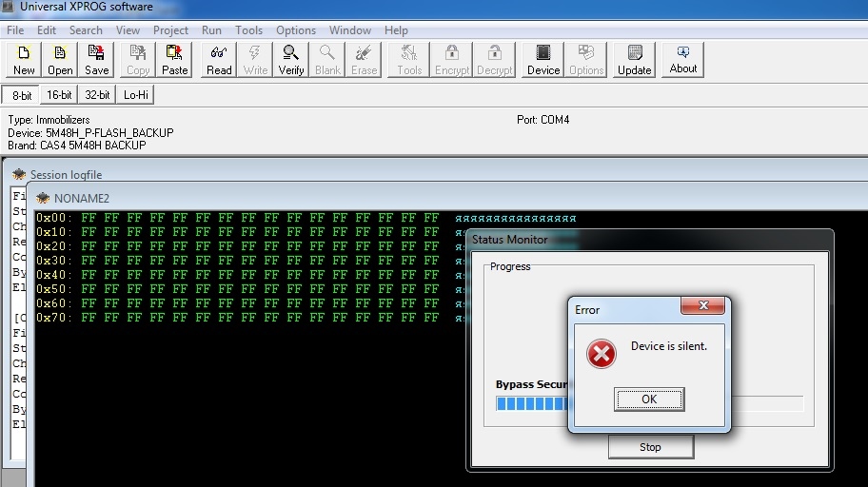This screenshot has width=868, height=487.
Task: Open the Project menu
Action: click(170, 29)
